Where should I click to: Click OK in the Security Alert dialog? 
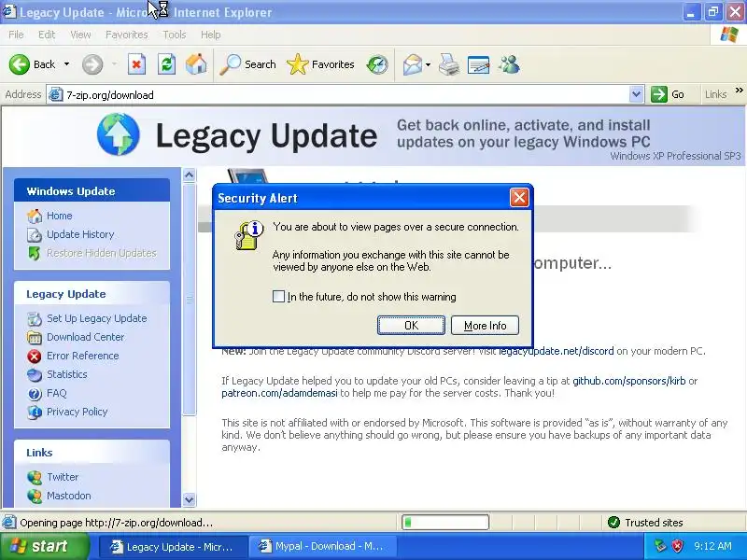(x=411, y=325)
